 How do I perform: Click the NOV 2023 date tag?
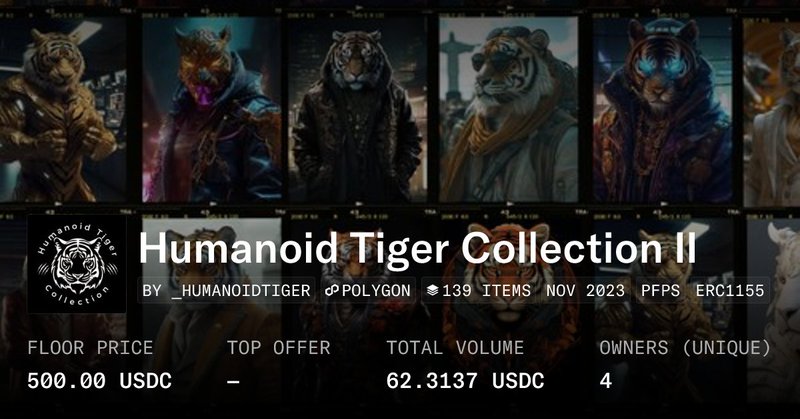[x=585, y=290]
